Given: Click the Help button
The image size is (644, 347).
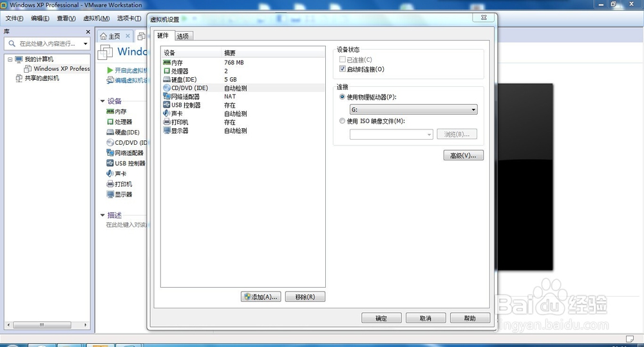Looking at the screenshot, I should 470,318.
